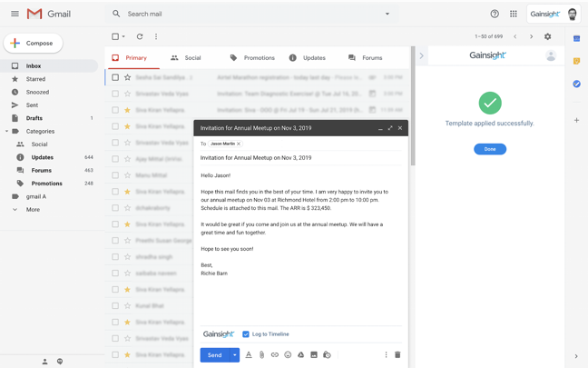Screen dimensions: 588x368
Task: Insert files using Google Drive icon
Action: click(300, 355)
